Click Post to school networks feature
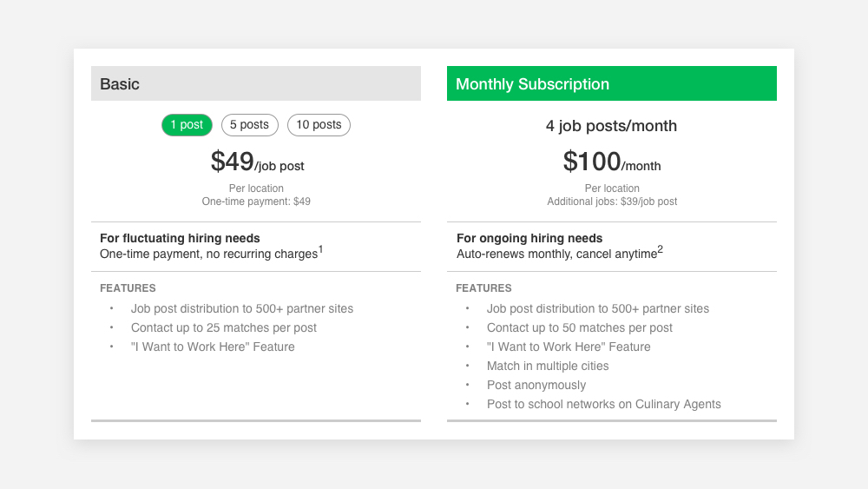Screen dimensions: 868x489 point(603,404)
